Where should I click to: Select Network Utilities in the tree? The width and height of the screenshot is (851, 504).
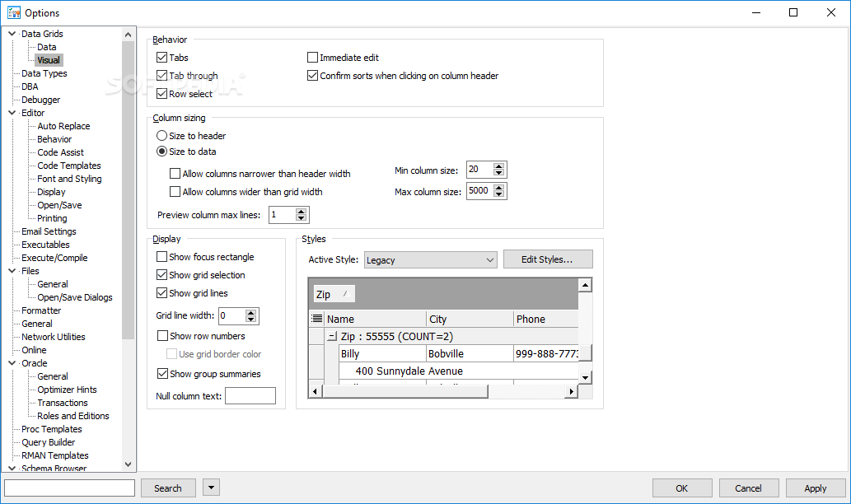click(54, 337)
